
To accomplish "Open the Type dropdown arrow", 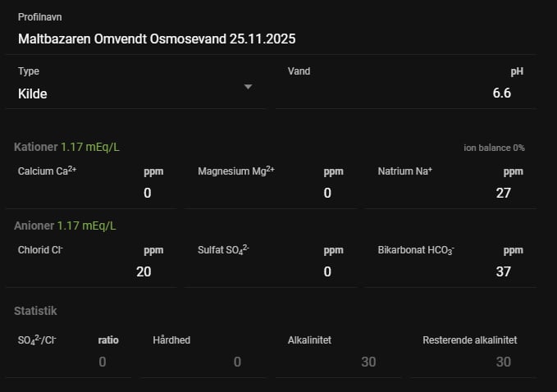I will tap(248, 87).
